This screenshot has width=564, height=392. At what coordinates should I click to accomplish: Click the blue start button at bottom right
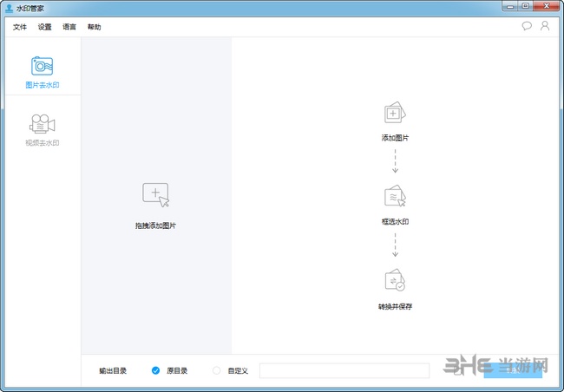[513, 370]
